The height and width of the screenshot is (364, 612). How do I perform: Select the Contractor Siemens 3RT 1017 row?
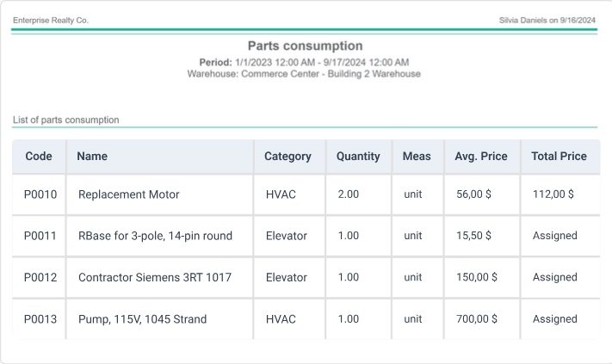coord(155,277)
